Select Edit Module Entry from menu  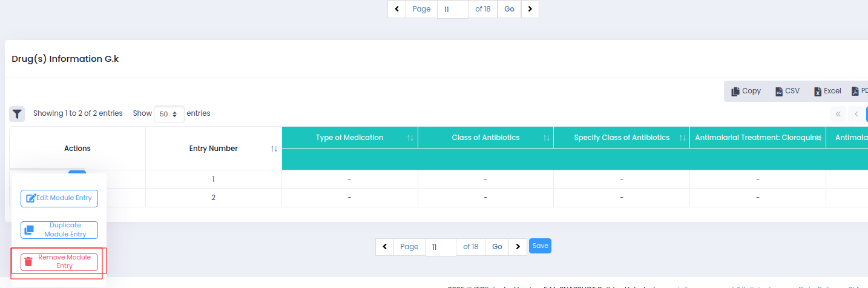point(59,198)
